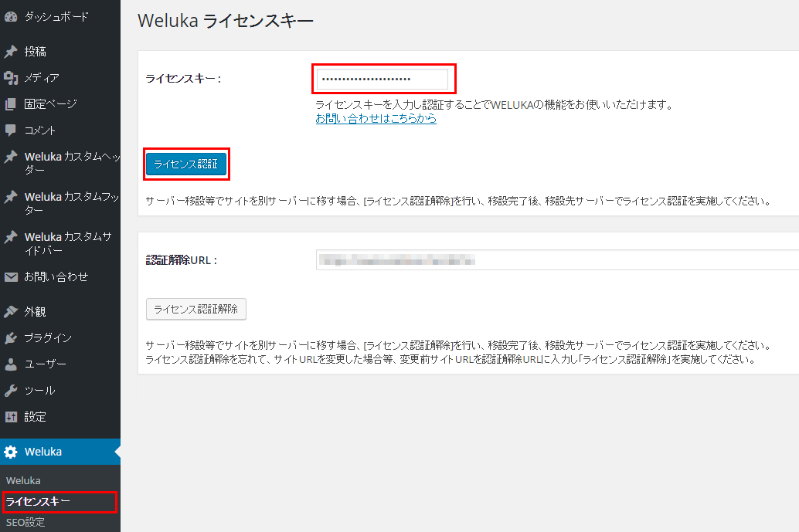The image size is (799, 532).
Task: Select the highlighted Weluka top-level menu
Action: 60,452
